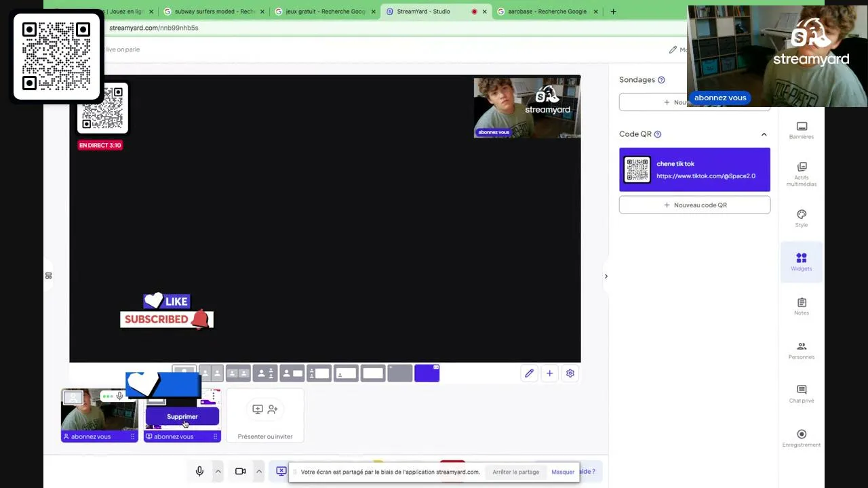Image resolution: width=868 pixels, height=488 pixels.
Task: Close the StreamYard - Studio tab
Action: (x=484, y=12)
